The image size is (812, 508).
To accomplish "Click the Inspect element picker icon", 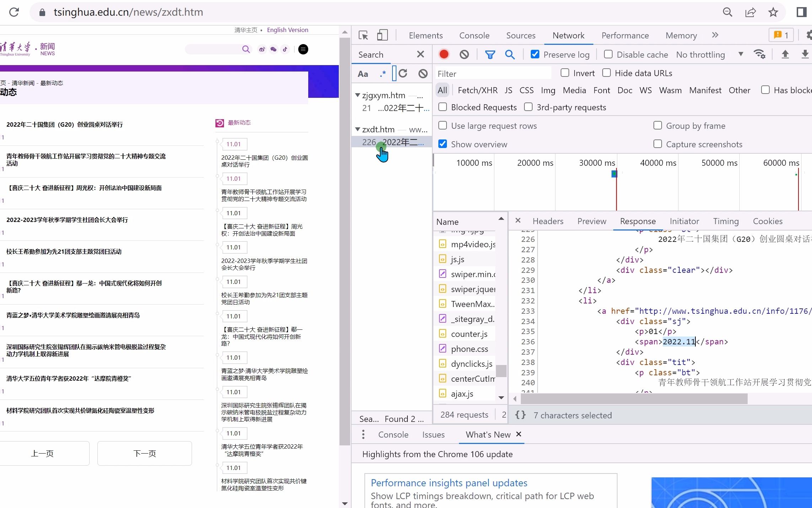I will point(363,35).
